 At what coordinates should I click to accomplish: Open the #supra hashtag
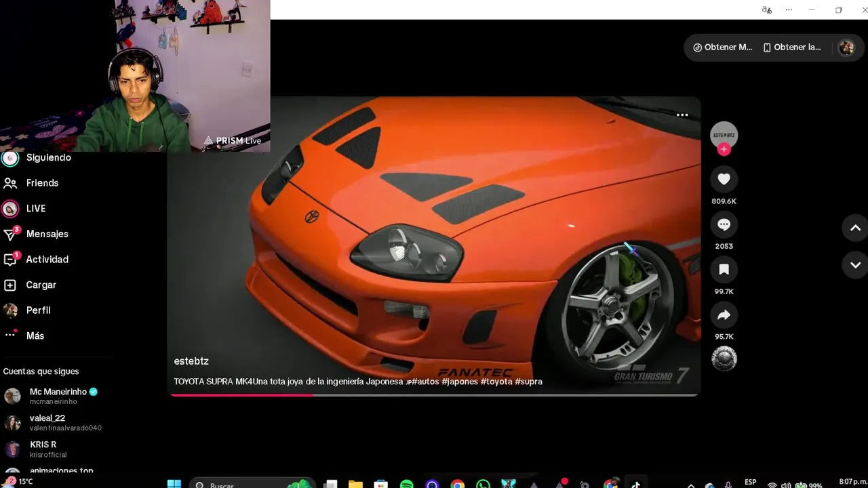point(528,382)
